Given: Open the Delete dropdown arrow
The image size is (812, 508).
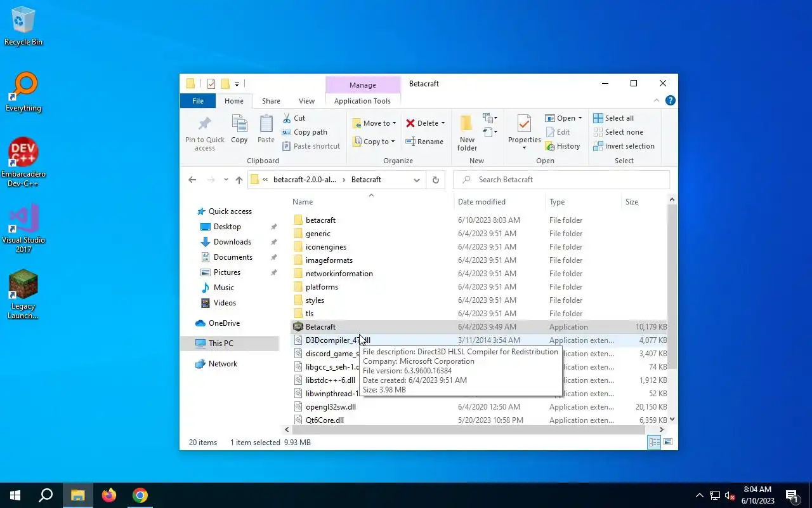Looking at the screenshot, I should tap(443, 123).
